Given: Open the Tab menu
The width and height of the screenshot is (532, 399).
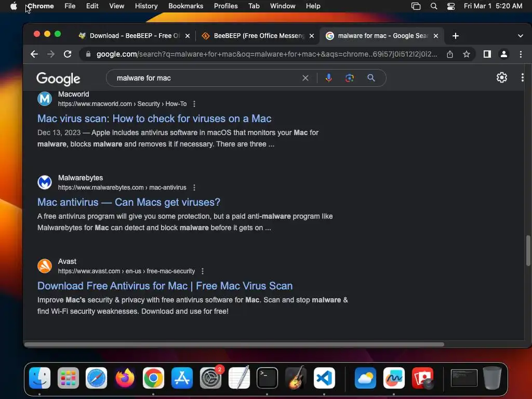Looking at the screenshot, I should click(254, 6).
